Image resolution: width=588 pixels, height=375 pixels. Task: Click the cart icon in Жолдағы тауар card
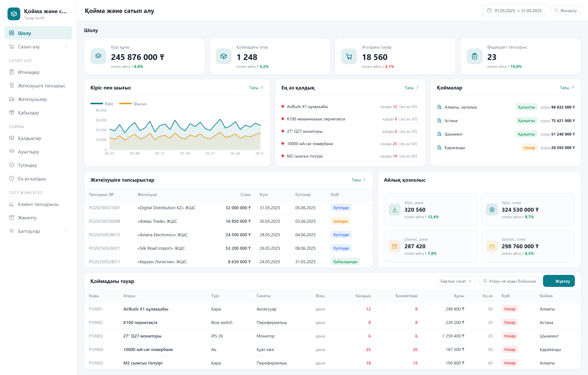pyautogui.click(x=349, y=56)
